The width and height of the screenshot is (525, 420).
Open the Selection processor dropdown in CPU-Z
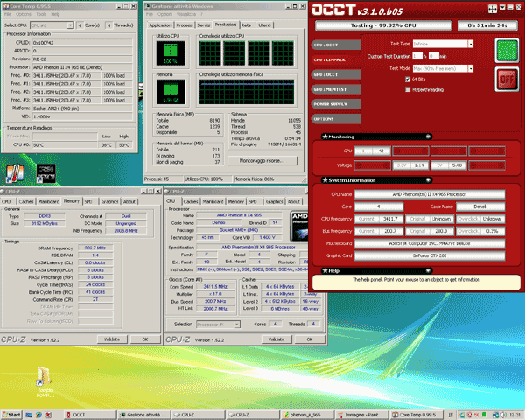point(237,325)
